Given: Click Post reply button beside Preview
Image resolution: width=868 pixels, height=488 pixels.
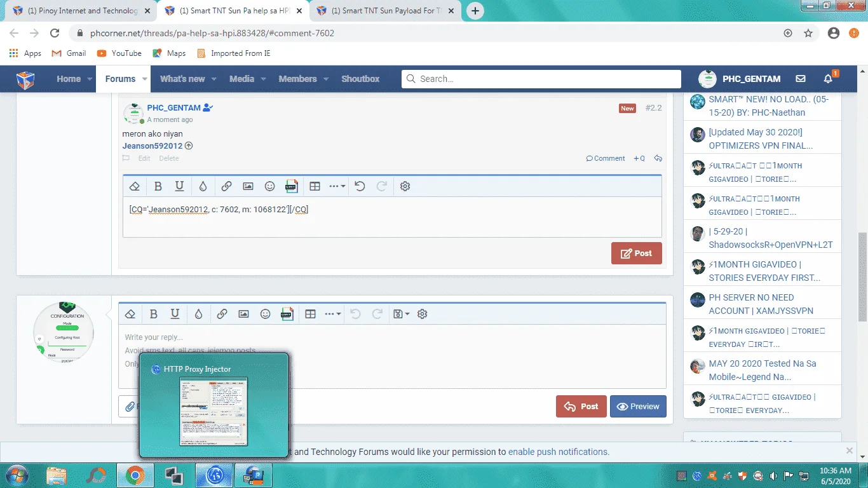Looking at the screenshot, I should tap(581, 407).
